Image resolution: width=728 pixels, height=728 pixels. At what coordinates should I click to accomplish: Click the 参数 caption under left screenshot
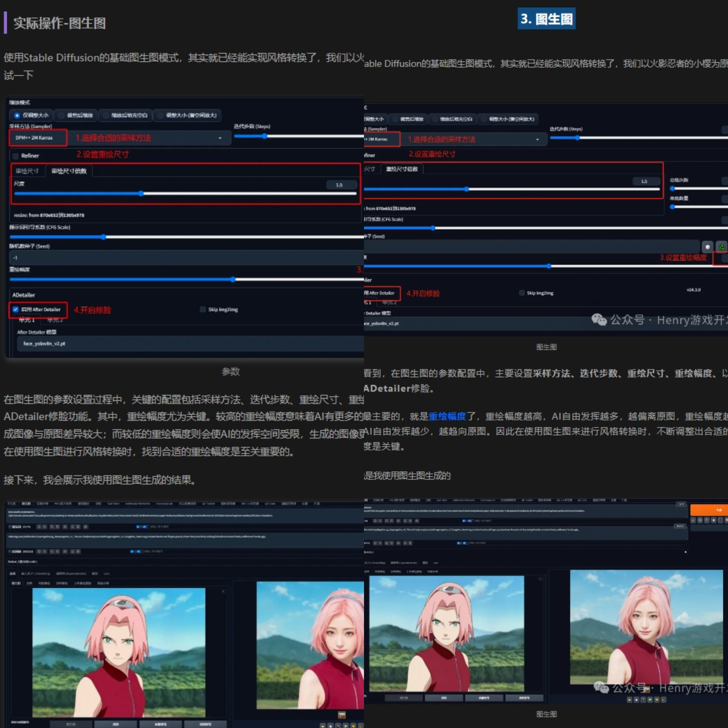(231, 372)
